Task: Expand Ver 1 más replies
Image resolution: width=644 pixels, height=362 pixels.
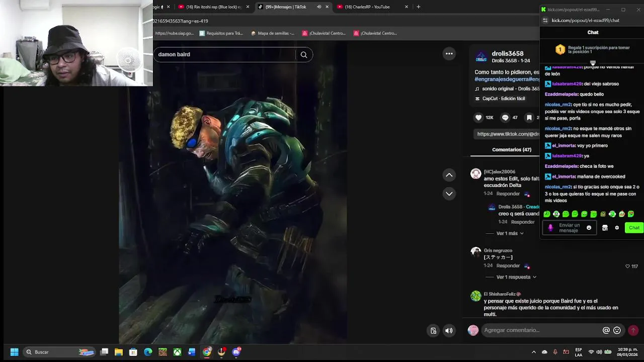Action: 510,233
